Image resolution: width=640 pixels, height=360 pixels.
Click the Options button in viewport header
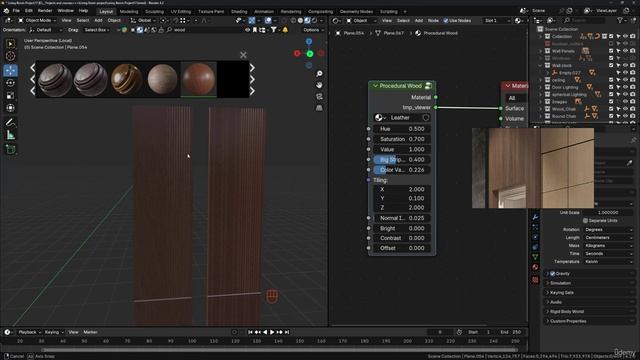[313, 30]
